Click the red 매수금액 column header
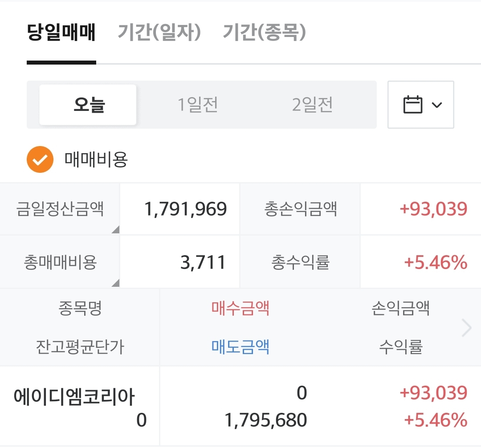Viewport: 481px width, 448px height. click(x=240, y=308)
